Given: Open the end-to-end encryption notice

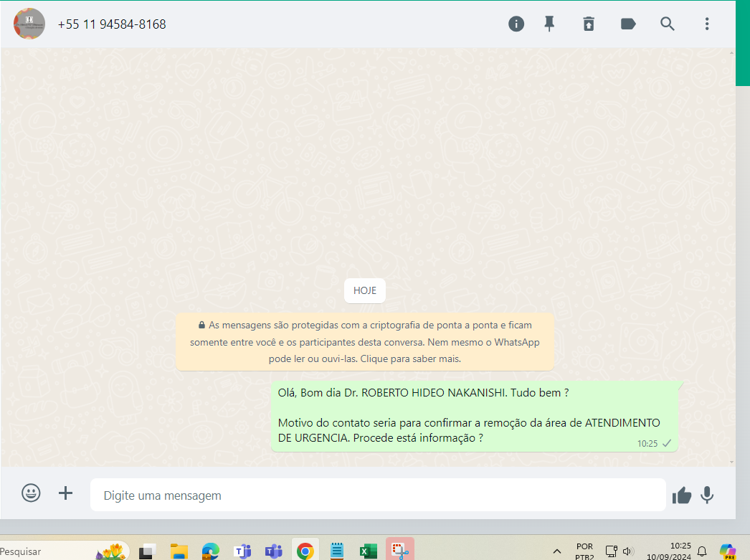Looking at the screenshot, I should point(365,342).
